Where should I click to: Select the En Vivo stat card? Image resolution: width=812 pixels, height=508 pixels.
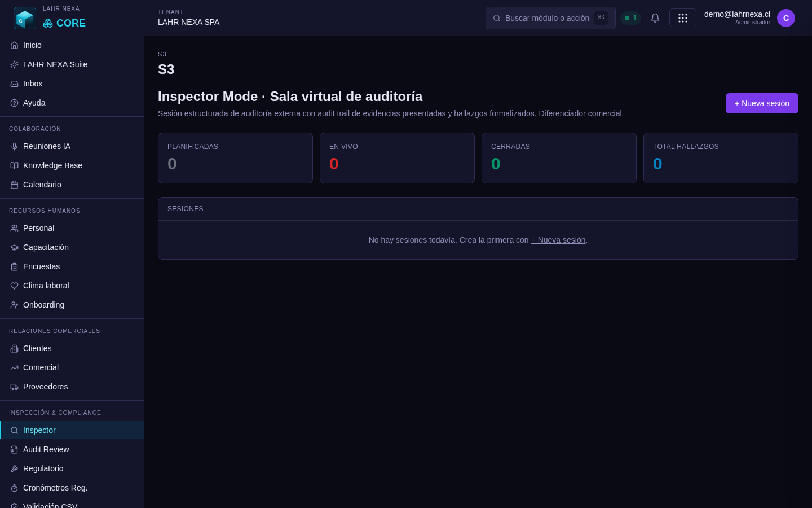397,158
